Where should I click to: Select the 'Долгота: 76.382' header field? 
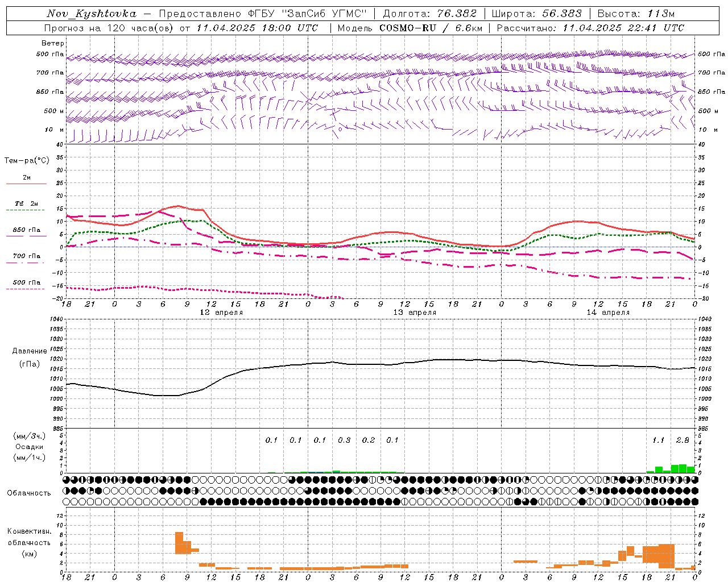tap(429, 14)
